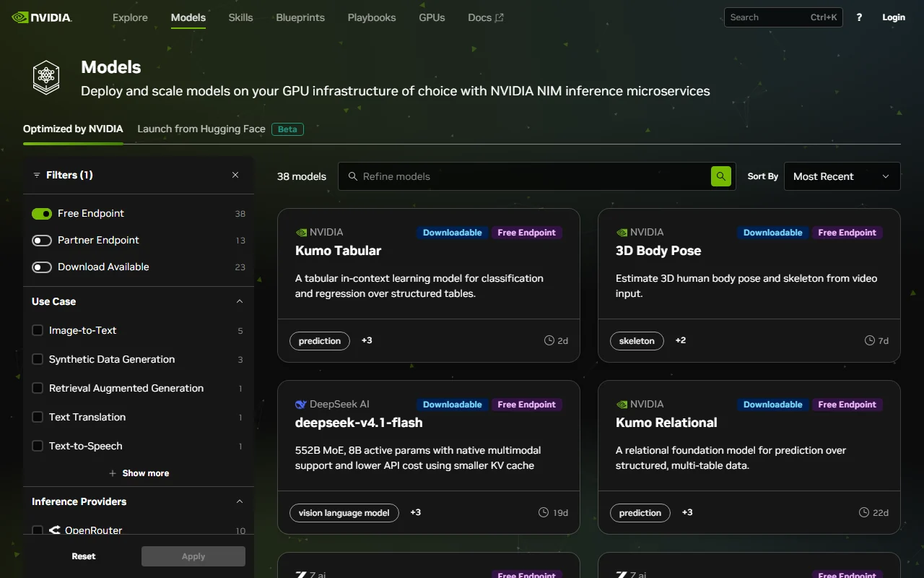Switch to Launch from Hugging Face tab
Screen dimensions: 924x578
pyautogui.click(x=201, y=129)
